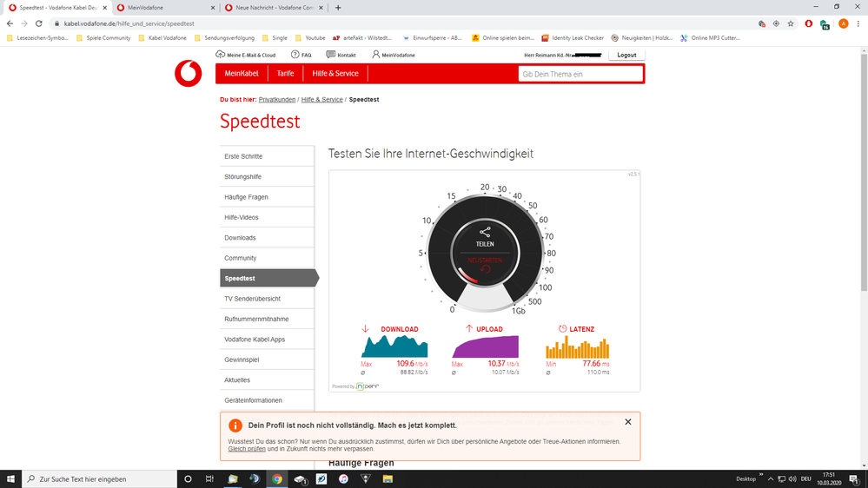
Task: Open the Kabel Vodafone bookmark
Action: 162,38
